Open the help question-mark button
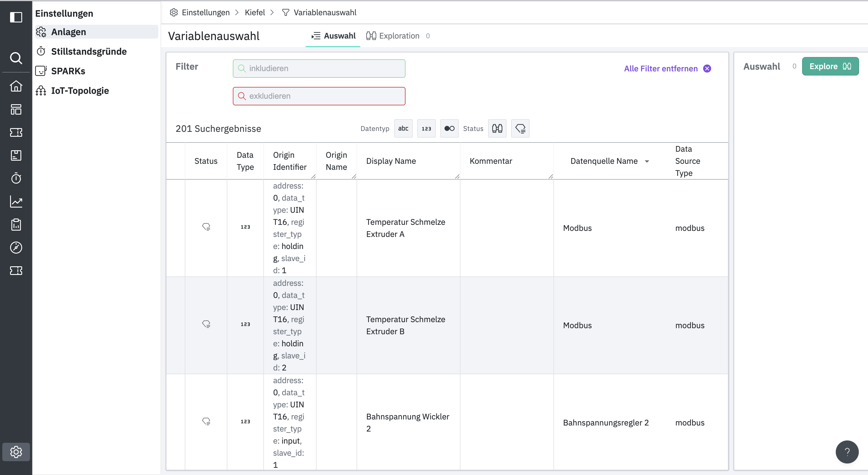The height and width of the screenshot is (475, 868). point(846,451)
